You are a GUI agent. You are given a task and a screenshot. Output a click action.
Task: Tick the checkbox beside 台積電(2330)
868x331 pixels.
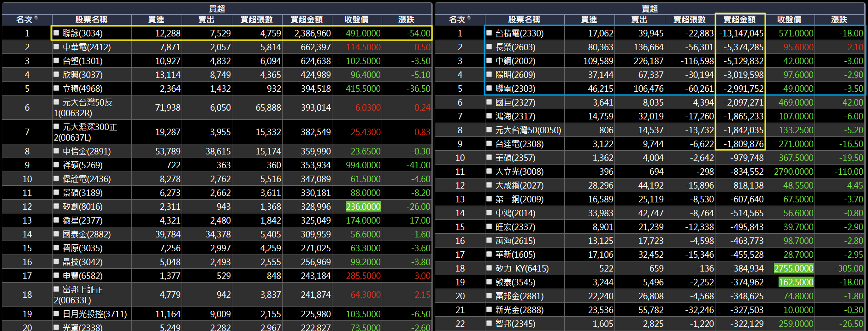(x=489, y=33)
